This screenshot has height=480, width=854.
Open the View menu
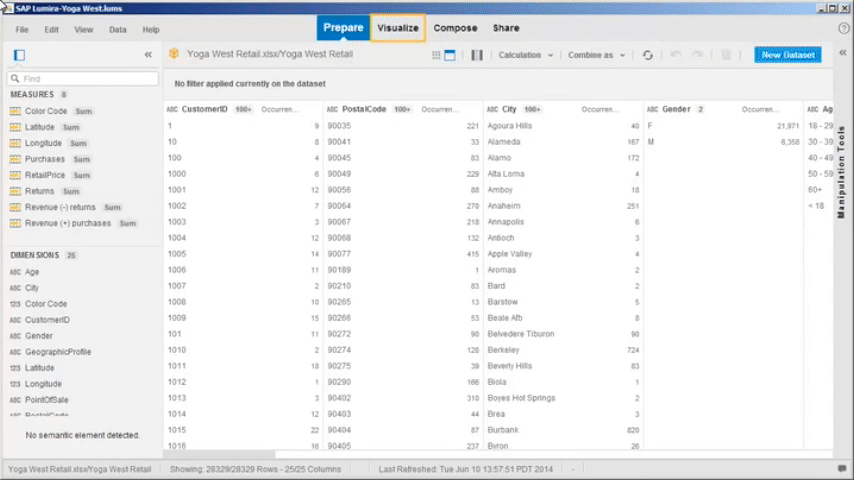(83, 29)
